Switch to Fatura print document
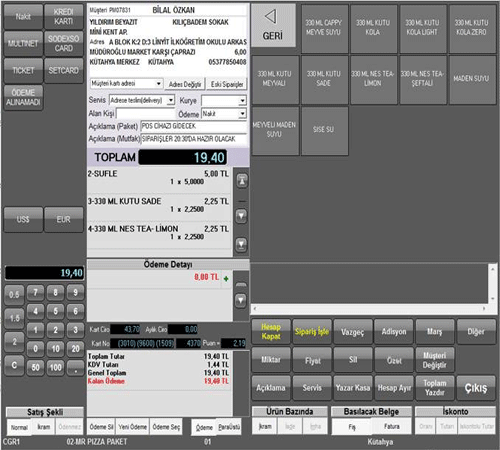Image resolution: width=500 pixels, height=450 pixels. (392, 426)
